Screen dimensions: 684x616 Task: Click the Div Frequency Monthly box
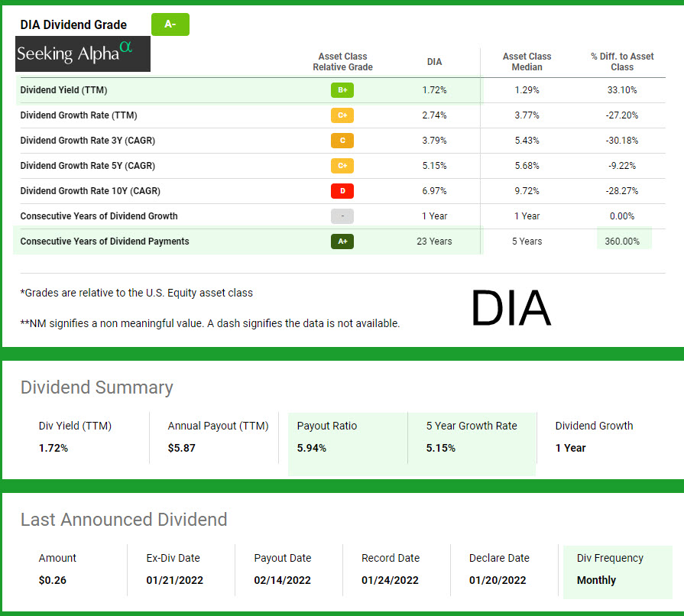pyautogui.click(x=617, y=570)
